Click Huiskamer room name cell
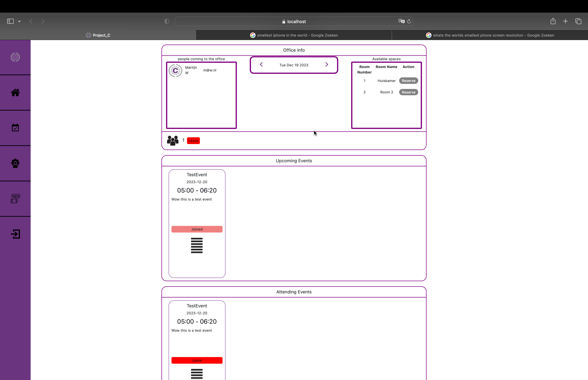The height and width of the screenshot is (380, 588). tap(387, 81)
